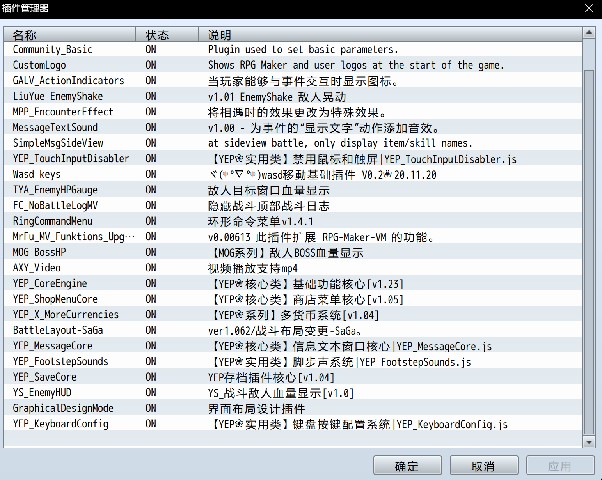Image resolution: width=602 pixels, height=480 pixels.
Task: Click description '界面布局设计插件'
Action: coord(256,409)
